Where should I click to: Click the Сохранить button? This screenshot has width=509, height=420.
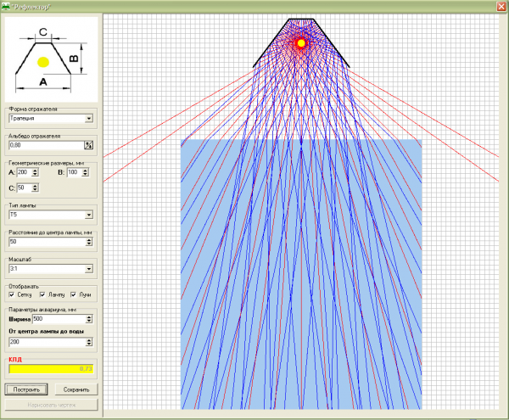(76, 389)
